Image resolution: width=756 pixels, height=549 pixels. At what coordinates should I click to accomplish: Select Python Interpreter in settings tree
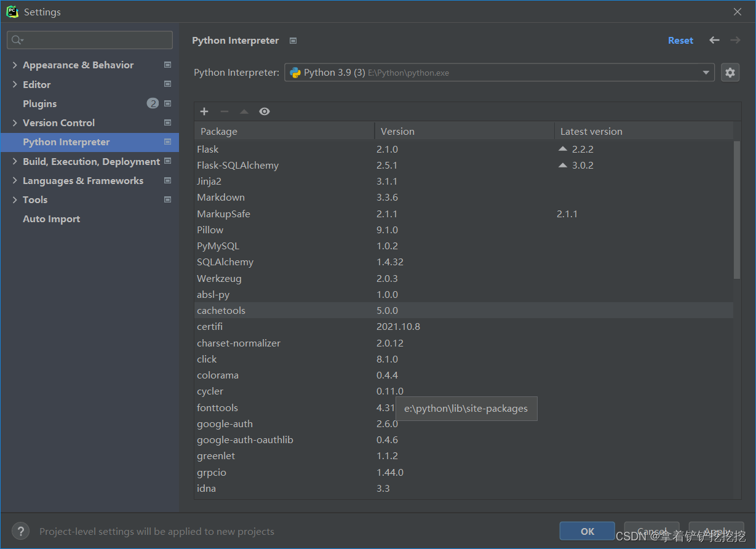pyautogui.click(x=89, y=142)
